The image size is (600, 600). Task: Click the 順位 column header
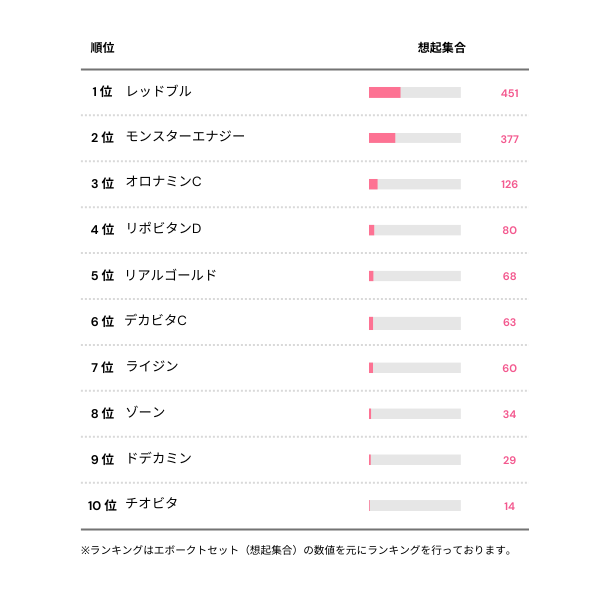tap(102, 47)
